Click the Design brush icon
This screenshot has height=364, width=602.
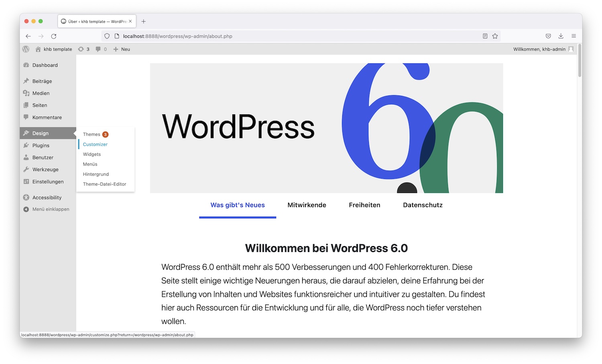pos(26,133)
